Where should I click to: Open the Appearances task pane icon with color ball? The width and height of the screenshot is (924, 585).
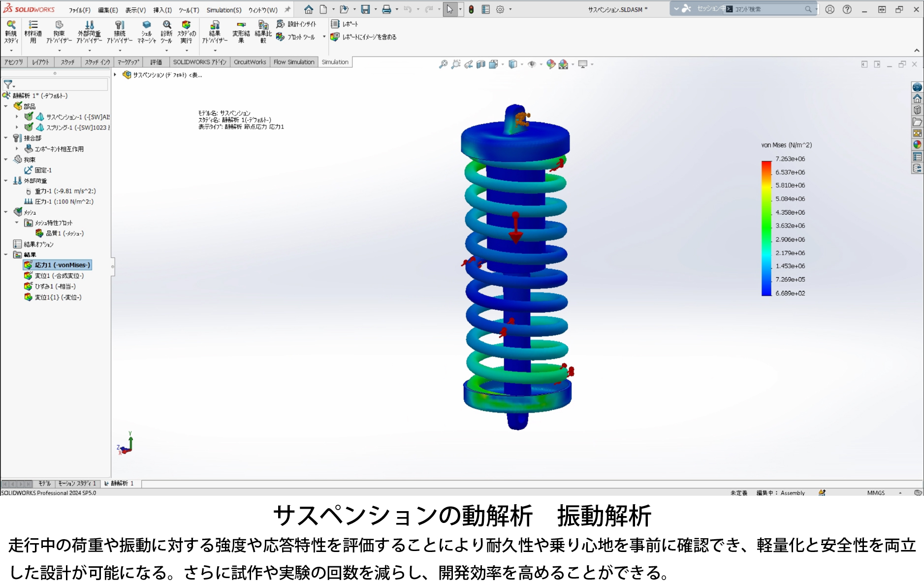tap(917, 145)
